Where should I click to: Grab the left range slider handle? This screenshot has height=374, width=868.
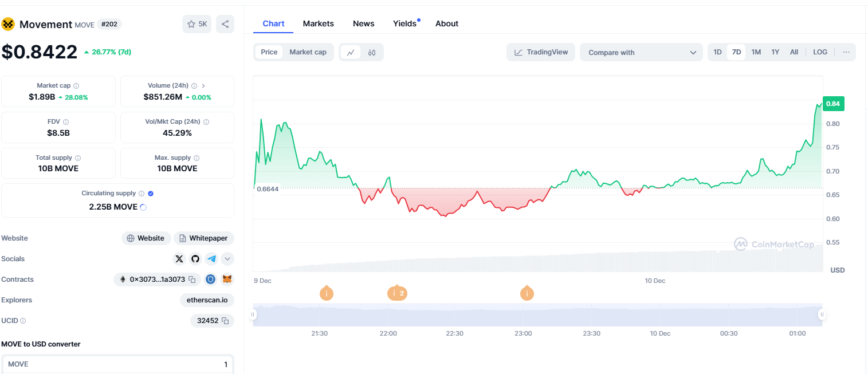coord(253,314)
